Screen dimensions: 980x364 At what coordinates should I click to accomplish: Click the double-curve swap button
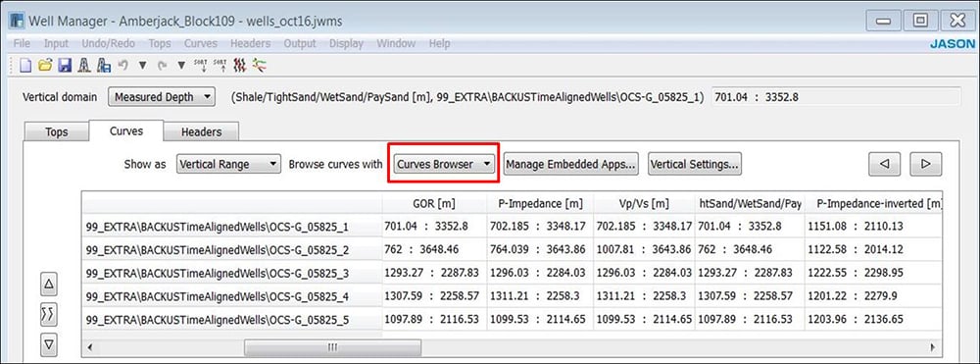(49, 314)
